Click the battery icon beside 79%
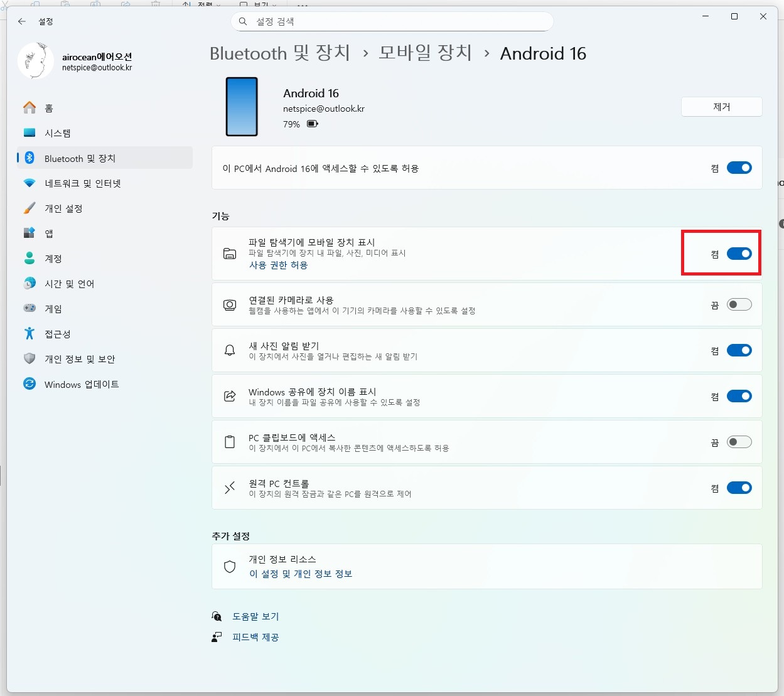 click(x=313, y=124)
